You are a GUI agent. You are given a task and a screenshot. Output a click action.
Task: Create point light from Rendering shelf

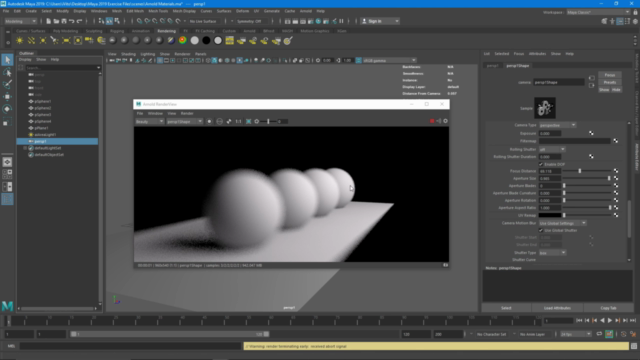pyautogui.click(x=43, y=40)
